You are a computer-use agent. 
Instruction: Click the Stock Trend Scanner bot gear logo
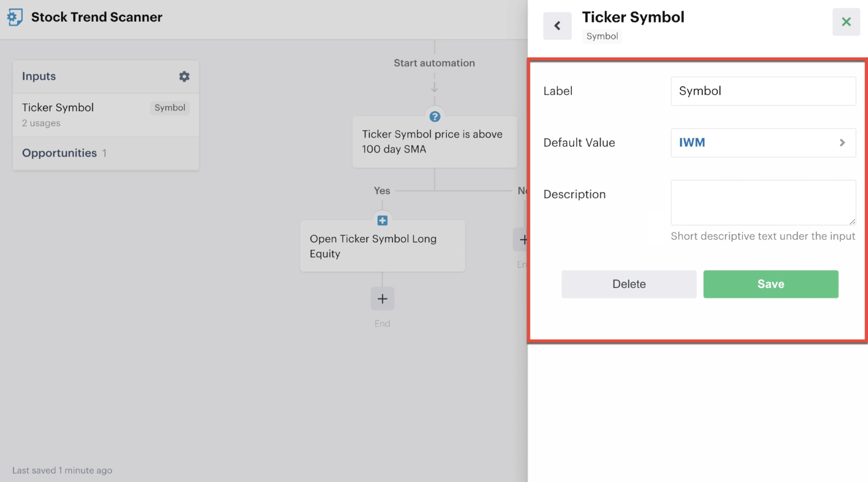[x=15, y=17]
